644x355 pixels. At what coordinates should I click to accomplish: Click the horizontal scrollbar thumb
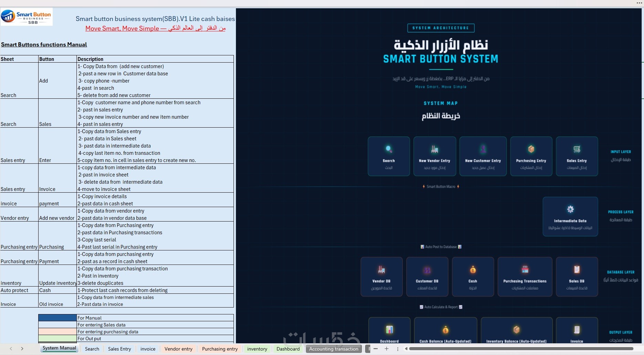pos(521,349)
